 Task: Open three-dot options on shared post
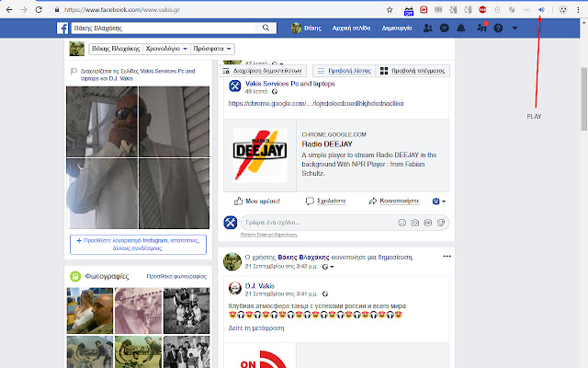point(447,257)
